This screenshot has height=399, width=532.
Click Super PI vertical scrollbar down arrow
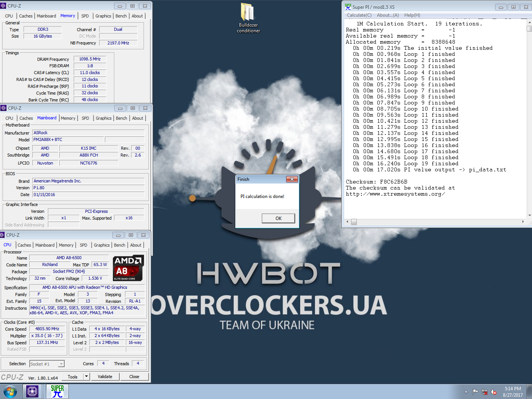[x=529, y=215]
